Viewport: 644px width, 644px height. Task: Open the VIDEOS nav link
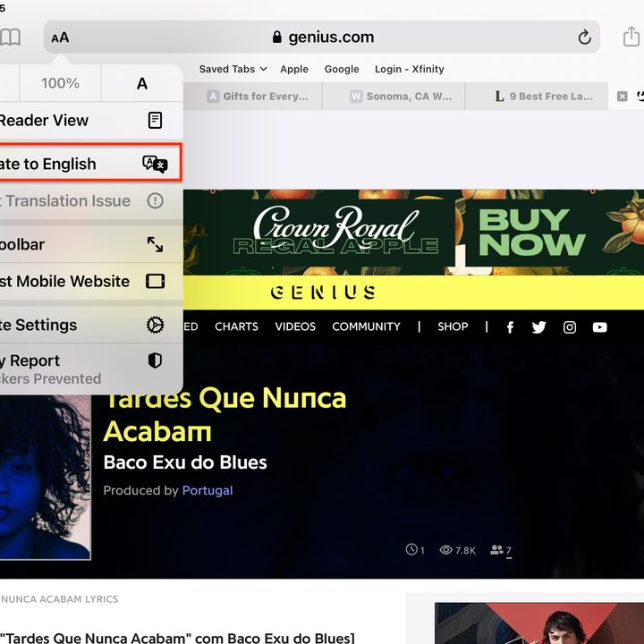pos(295,326)
